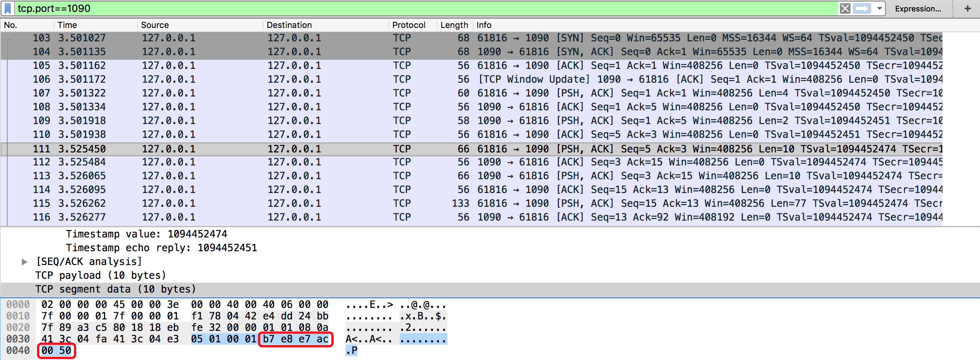Open the filter history dropdown arrow
The width and height of the screenshot is (980, 360).
click(x=879, y=8)
